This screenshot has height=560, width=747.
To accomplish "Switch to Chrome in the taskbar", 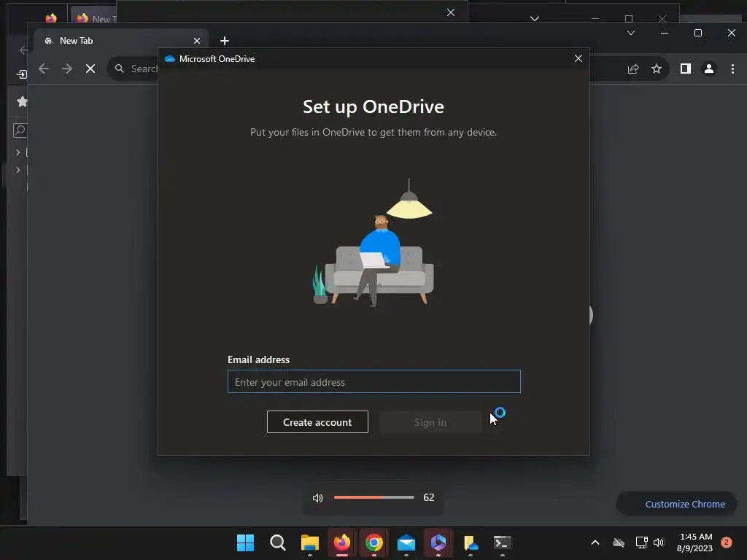I will pyautogui.click(x=374, y=542).
